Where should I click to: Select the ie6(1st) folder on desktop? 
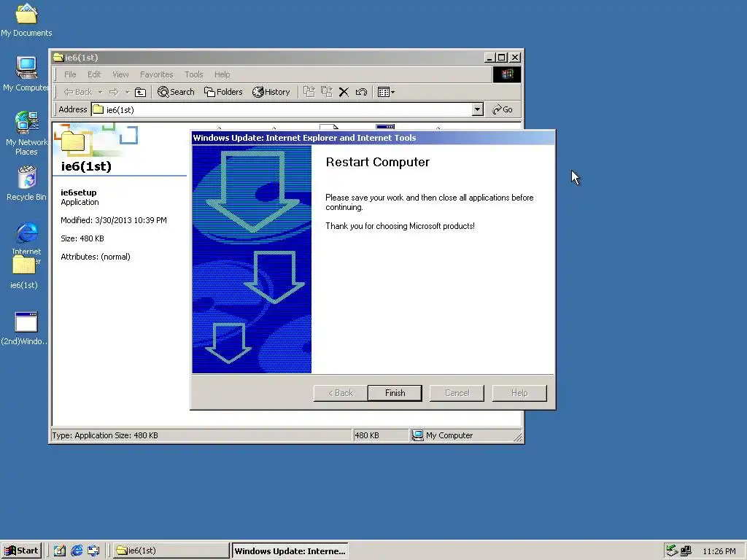click(x=24, y=273)
